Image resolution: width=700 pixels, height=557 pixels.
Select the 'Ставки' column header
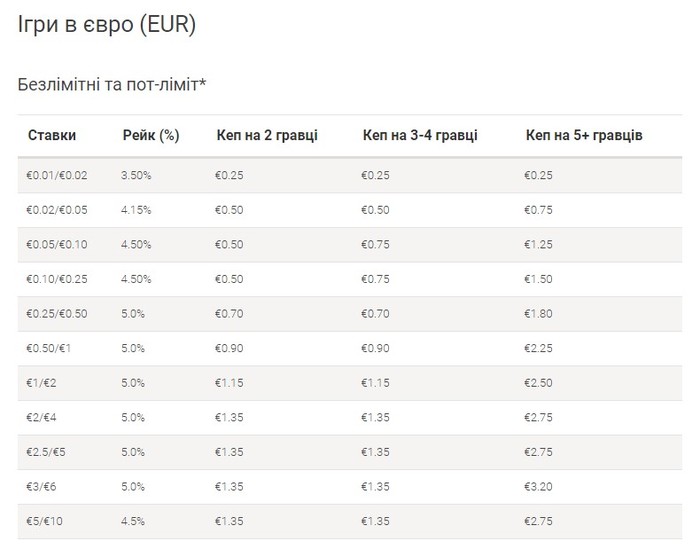pyautogui.click(x=52, y=135)
